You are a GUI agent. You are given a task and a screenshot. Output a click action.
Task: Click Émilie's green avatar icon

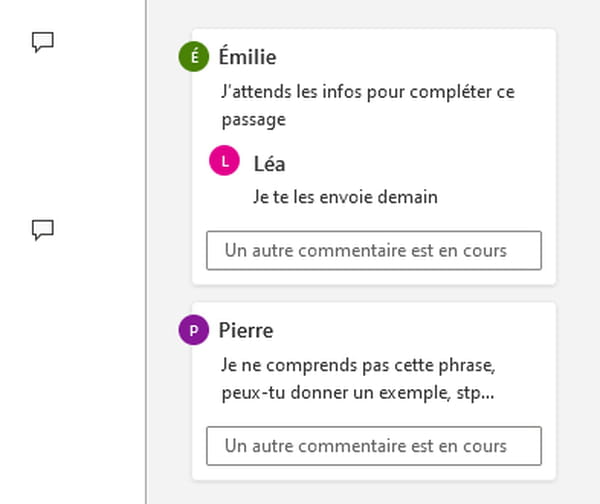(x=194, y=58)
